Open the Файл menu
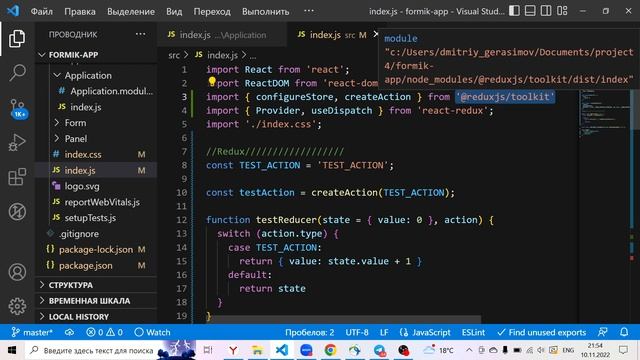This screenshot has height=360, width=640. (x=42, y=11)
